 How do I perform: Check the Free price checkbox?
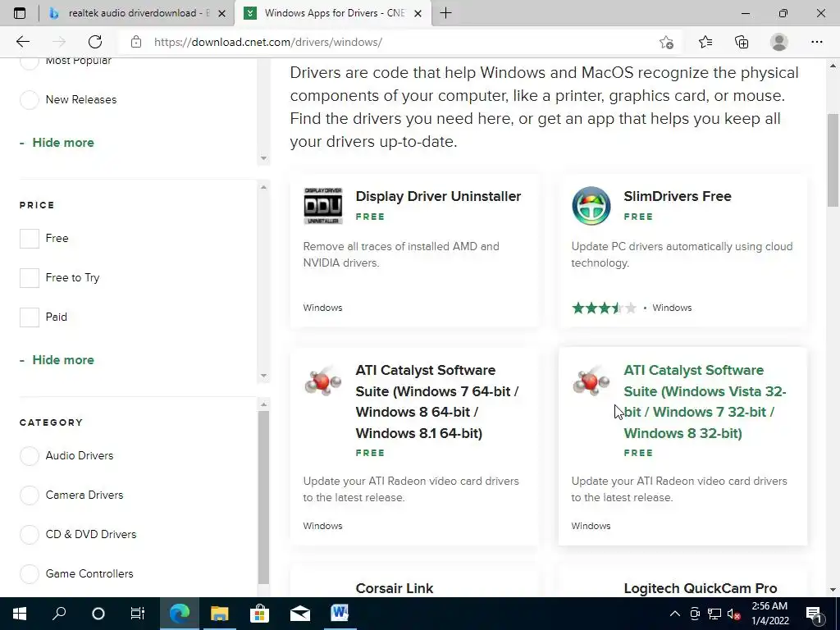(x=30, y=239)
